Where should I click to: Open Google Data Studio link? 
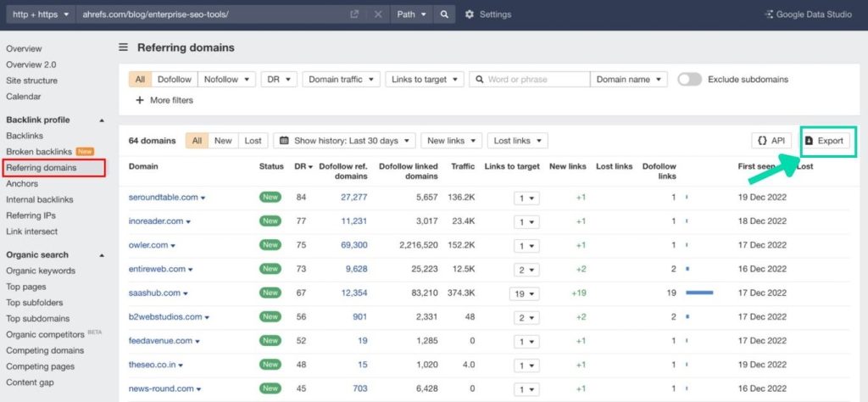(x=811, y=14)
